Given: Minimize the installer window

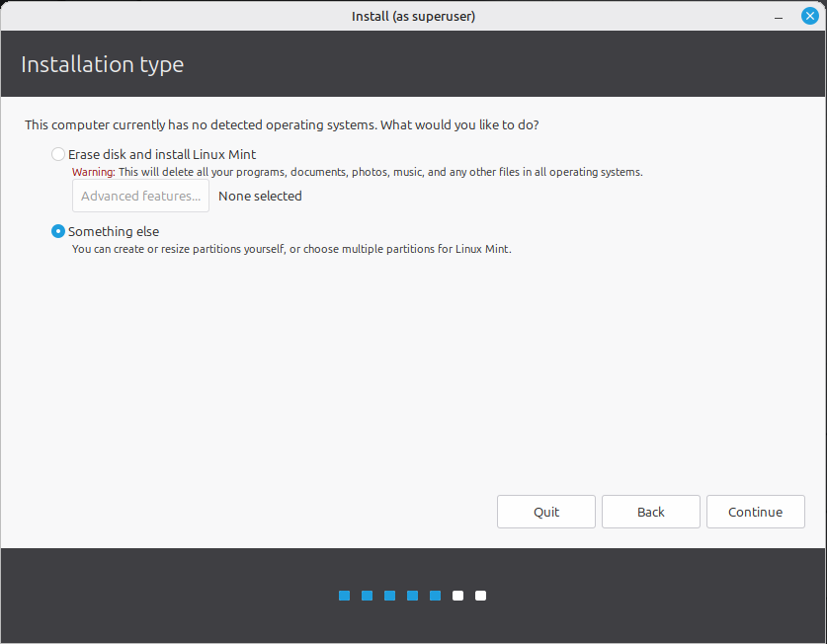Looking at the screenshot, I should click(781, 16).
